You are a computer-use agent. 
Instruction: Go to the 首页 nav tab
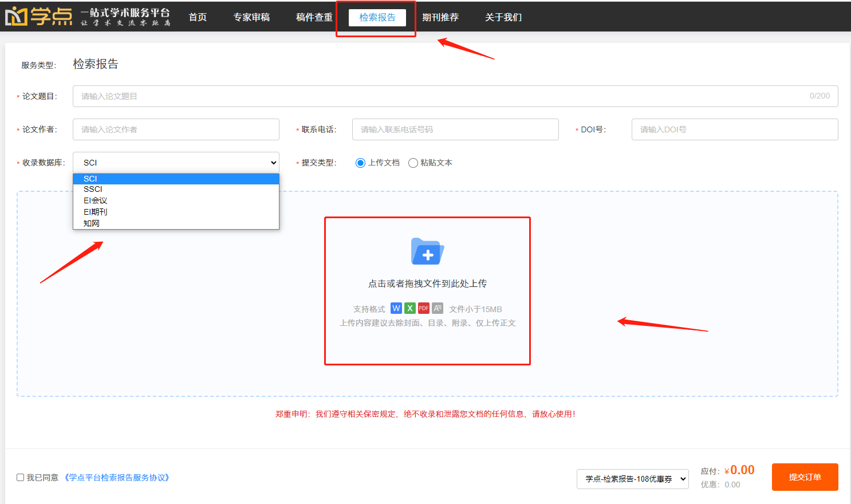(x=198, y=17)
